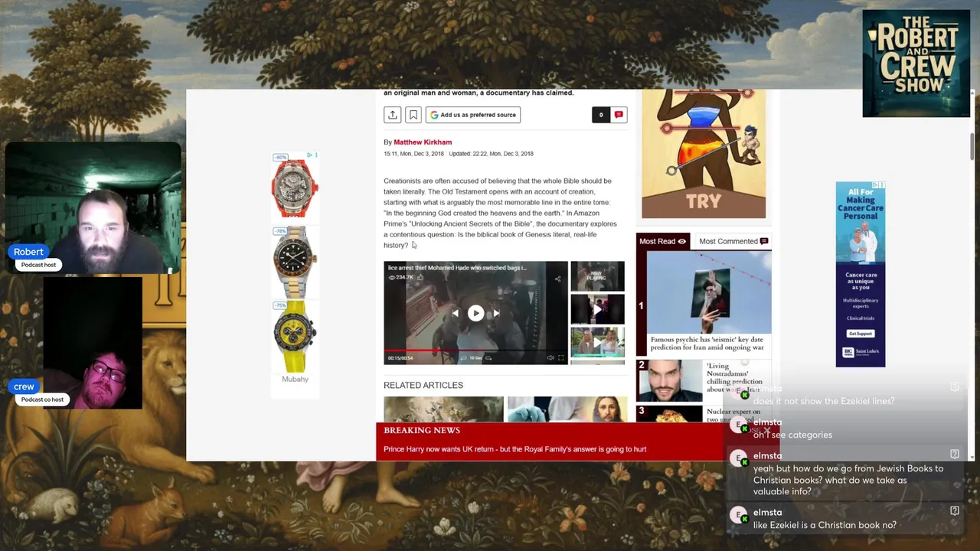Open author Matthew Kirkham's profile link
Screen dimensions: 980x551
(423, 142)
